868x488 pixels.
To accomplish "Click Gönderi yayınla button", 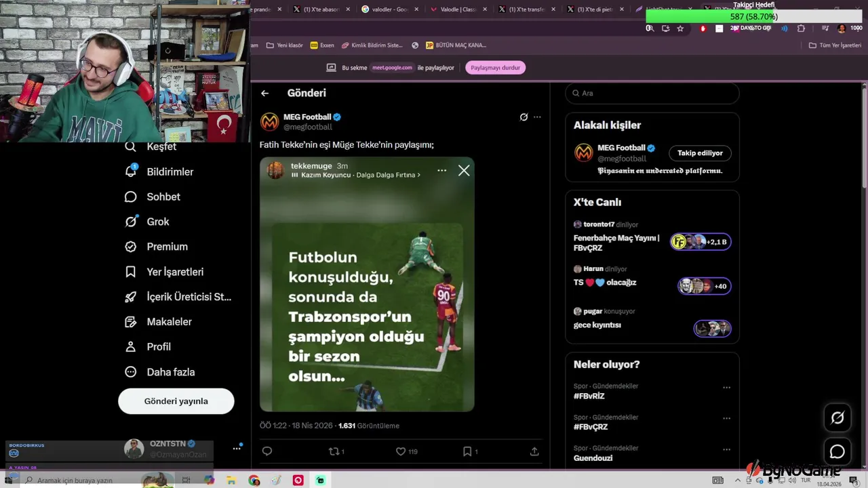I will [x=176, y=401].
